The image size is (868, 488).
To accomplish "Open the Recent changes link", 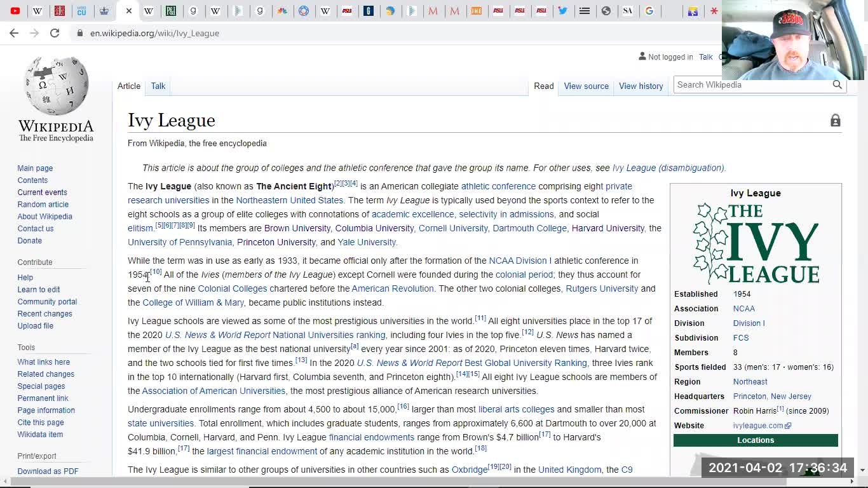I will click(x=44, y=314).
